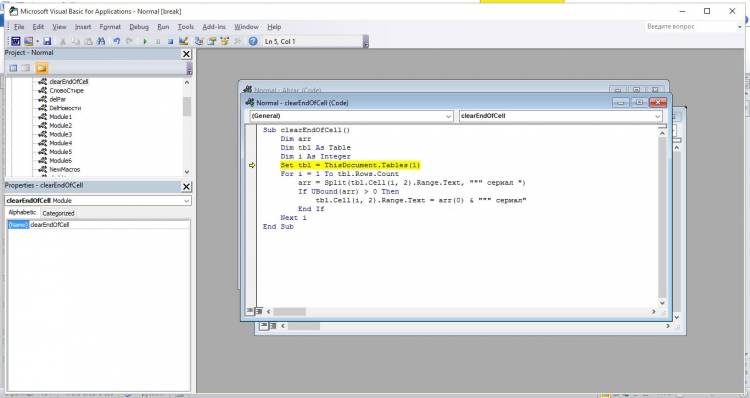Viewport: 750px width, 398px height.
Task: Open the Format menu
Action: tap(110, 27)
